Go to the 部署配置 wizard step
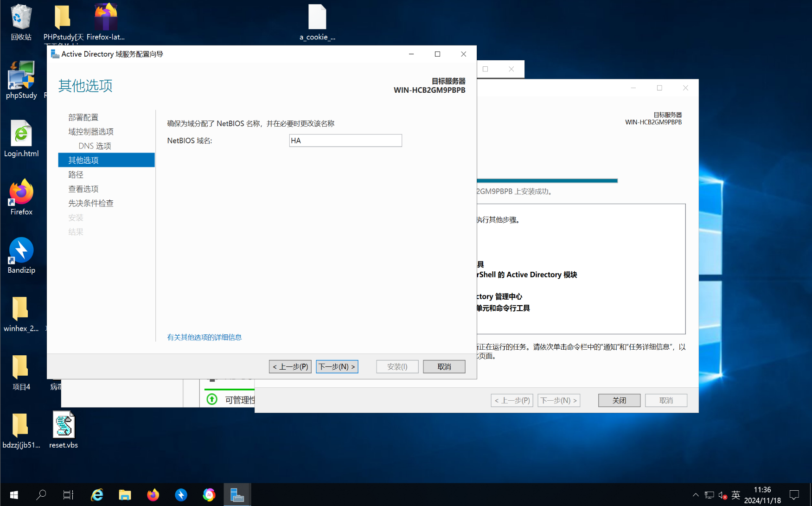This screenshot has width=812, height=506. (x=83, y=117)
